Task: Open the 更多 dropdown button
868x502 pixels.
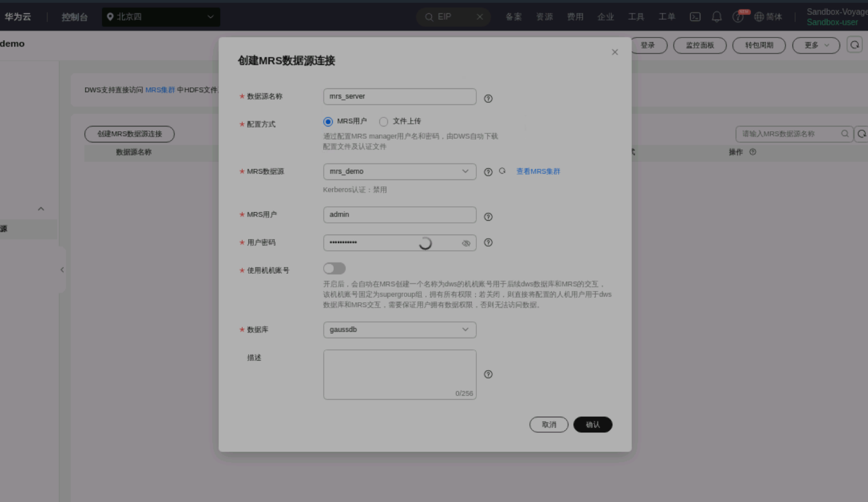Action: click(x=816, y=46)
